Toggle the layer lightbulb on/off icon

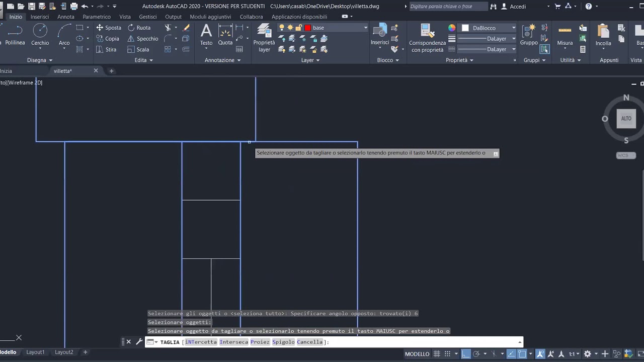(x=282, y=28)
